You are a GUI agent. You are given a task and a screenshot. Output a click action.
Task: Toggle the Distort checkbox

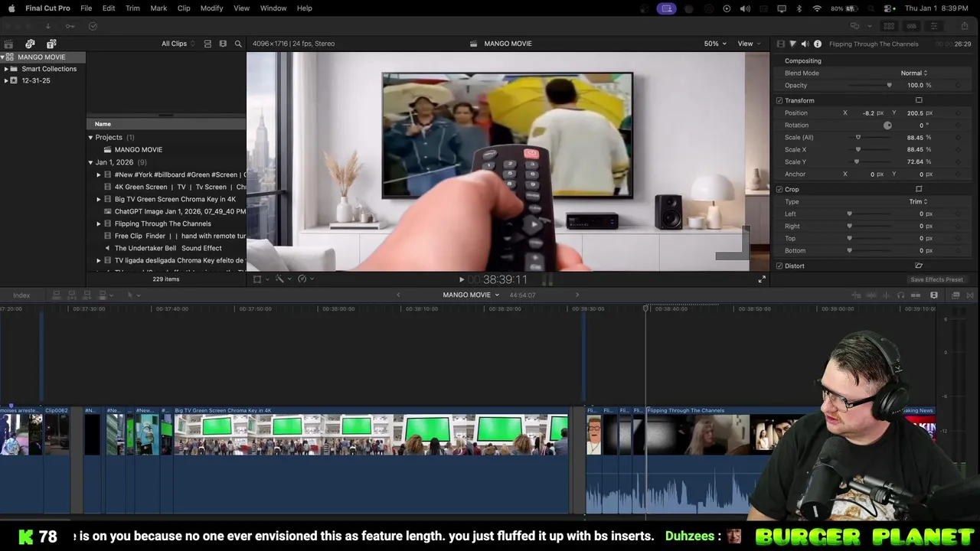click(x=779, y=266)
